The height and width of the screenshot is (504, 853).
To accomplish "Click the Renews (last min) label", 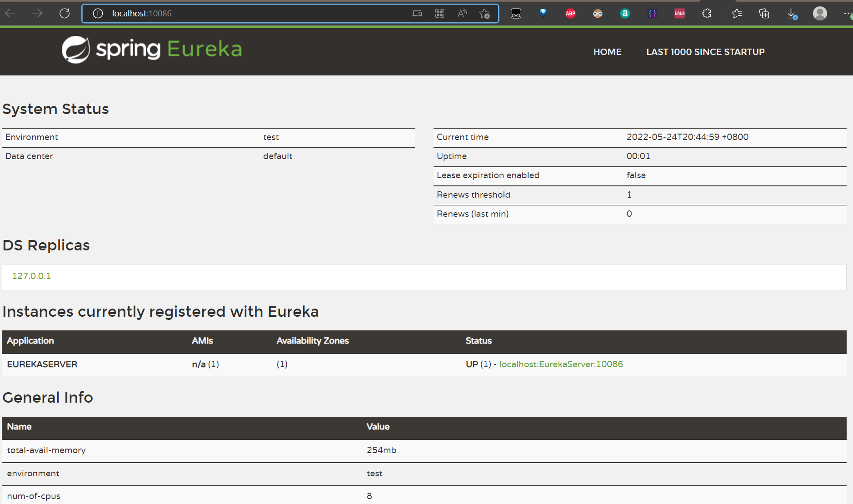I will (x=473, y=214).
